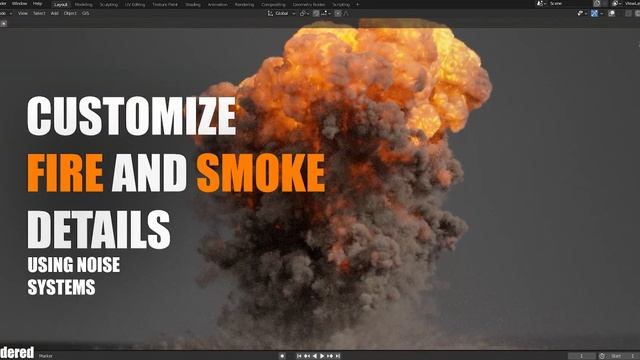Open the Help menu
This screenshot has width=640, height=360.
click(x=37, y=3)
